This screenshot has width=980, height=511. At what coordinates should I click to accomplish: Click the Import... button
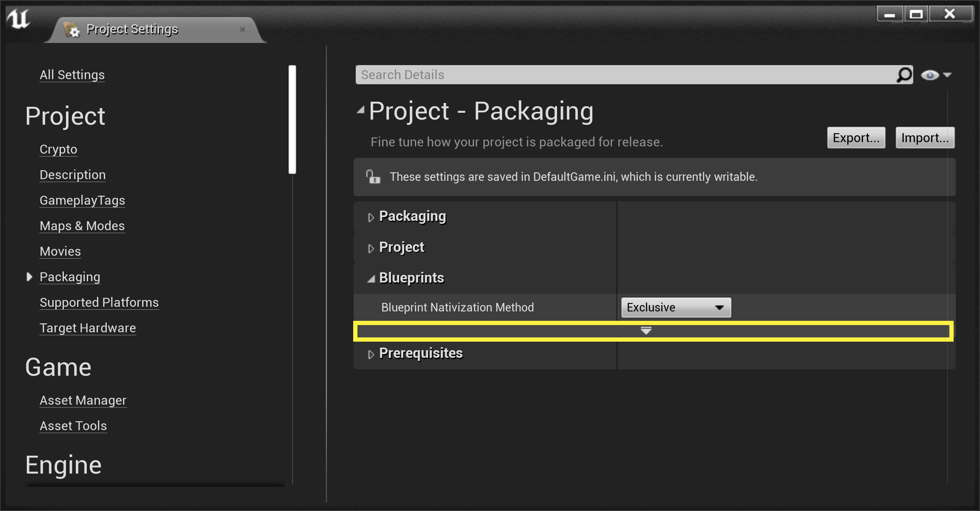tap(925, 138)
